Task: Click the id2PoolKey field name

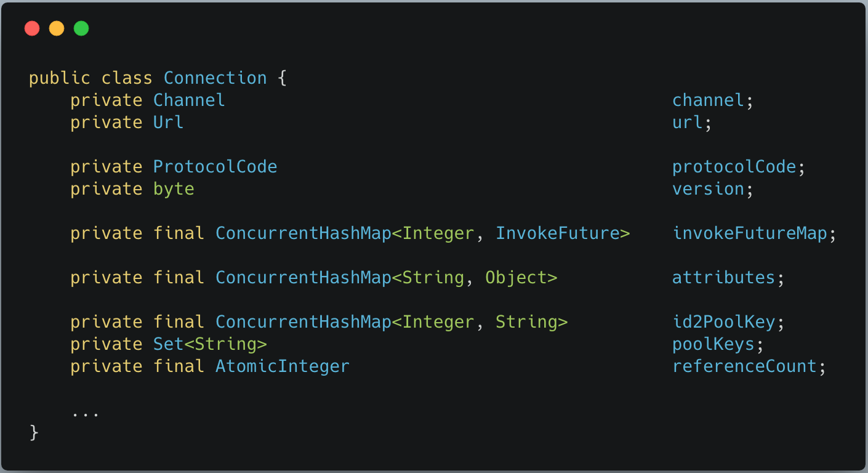Action: [723, 322]
